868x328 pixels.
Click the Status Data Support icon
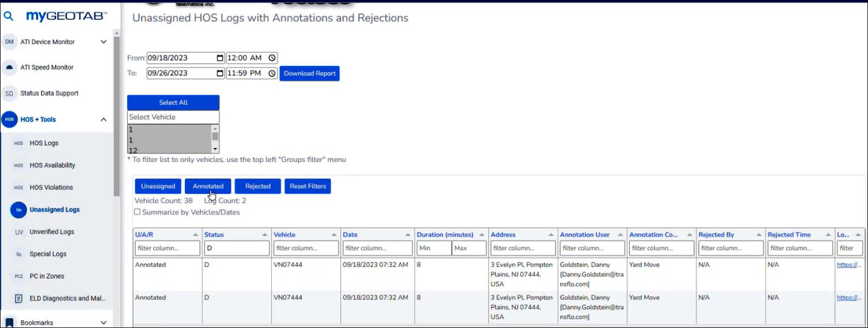pyautogui.click(x=9, y=94)
